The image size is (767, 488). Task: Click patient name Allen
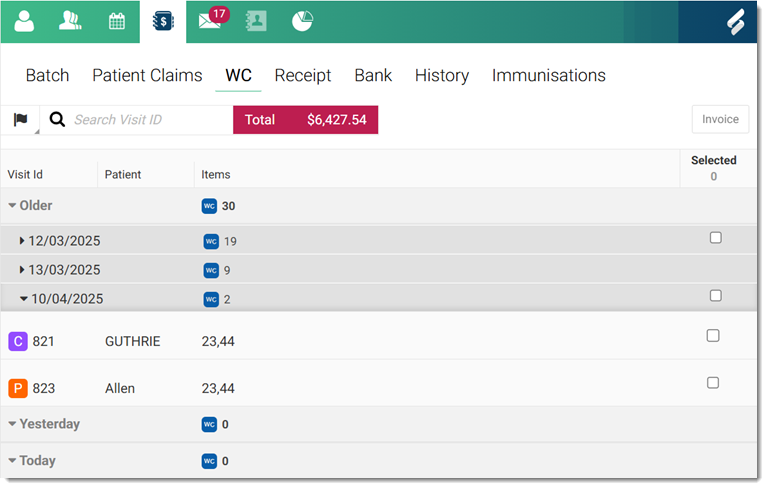[120, 388]
